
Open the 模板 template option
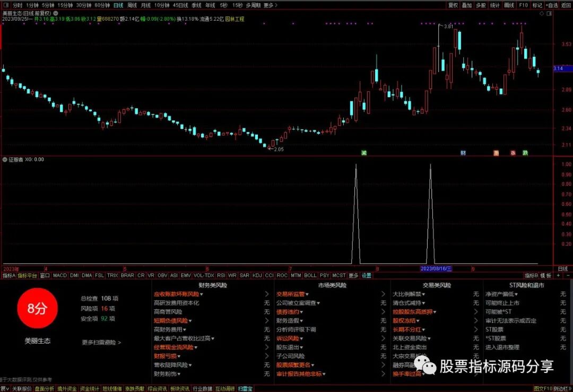click(x=546, y=275)
